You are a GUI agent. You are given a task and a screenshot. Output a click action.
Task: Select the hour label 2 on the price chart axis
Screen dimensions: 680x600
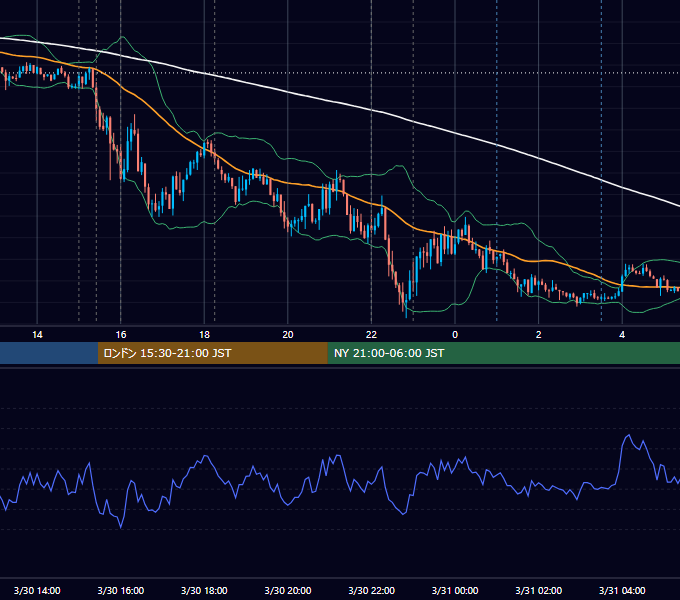[538, 335]
